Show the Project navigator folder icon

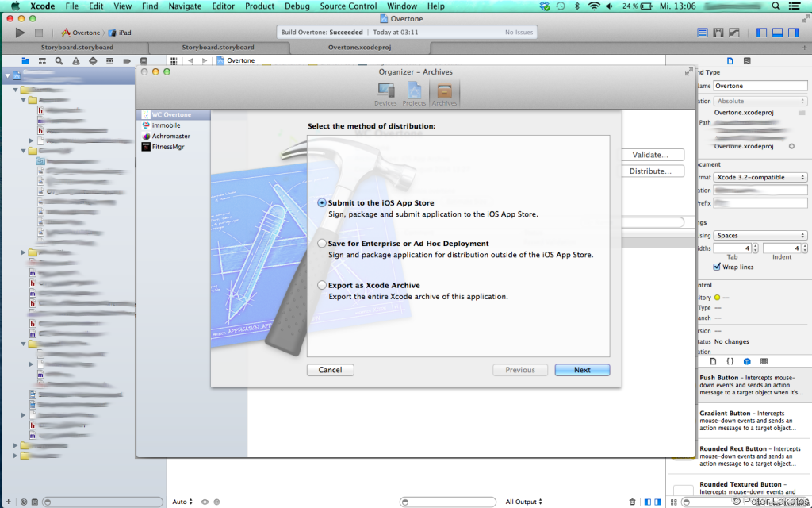tap(25, 61)
